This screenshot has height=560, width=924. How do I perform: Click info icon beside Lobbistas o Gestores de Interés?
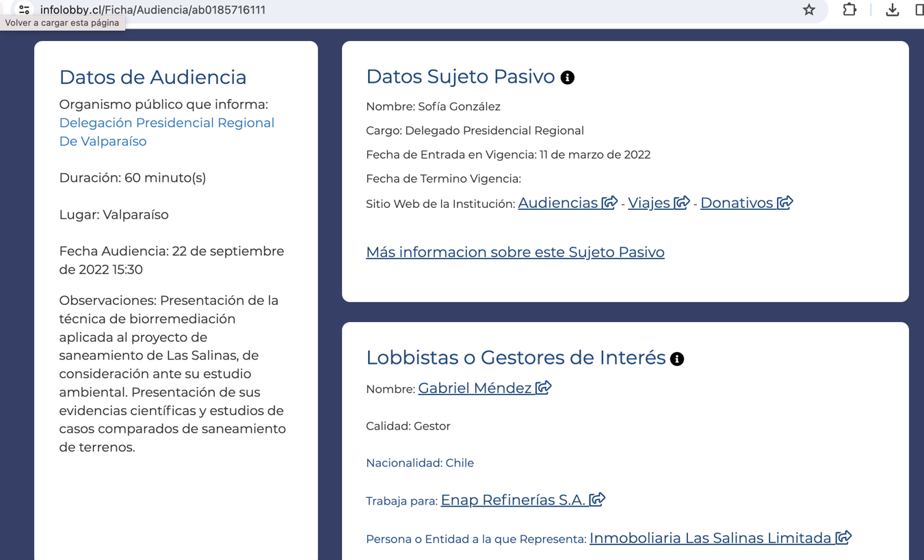point(677,359)
